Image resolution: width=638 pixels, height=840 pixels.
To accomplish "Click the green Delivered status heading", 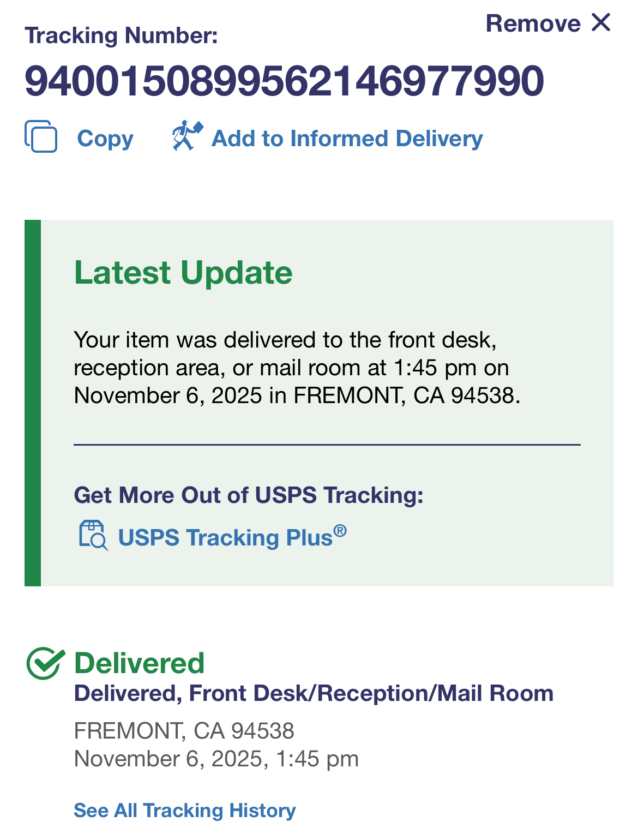I will coord(140,663).
